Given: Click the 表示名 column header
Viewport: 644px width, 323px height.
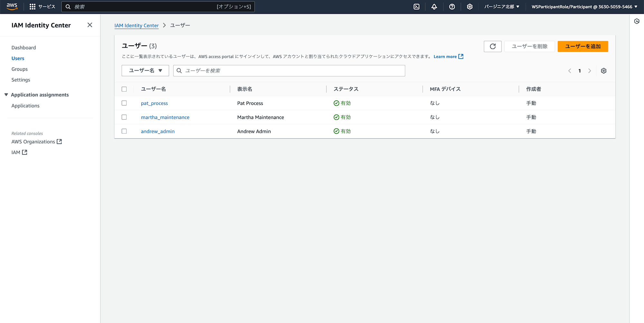Looking at the screenshot, I should 245,89.
